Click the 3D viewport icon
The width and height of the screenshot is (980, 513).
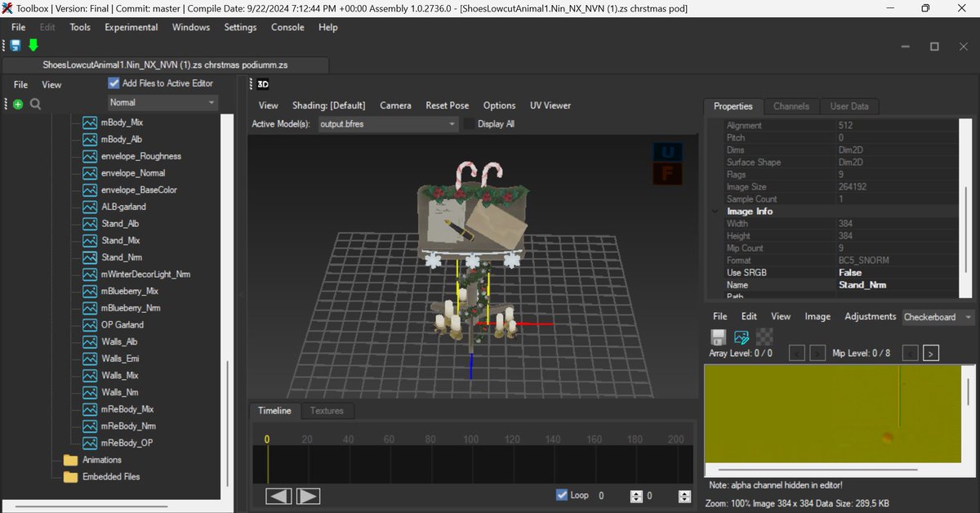[263, 83]
